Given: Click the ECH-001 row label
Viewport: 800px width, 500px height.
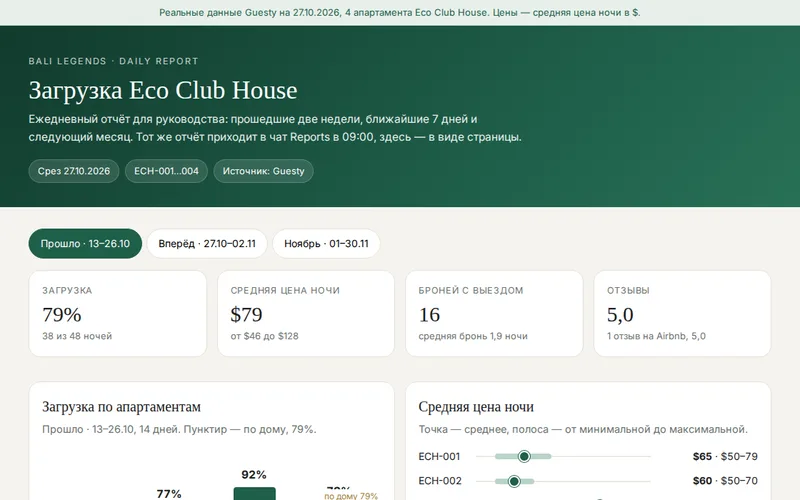Looking at the screenshot, I should (x=439, y=456).
